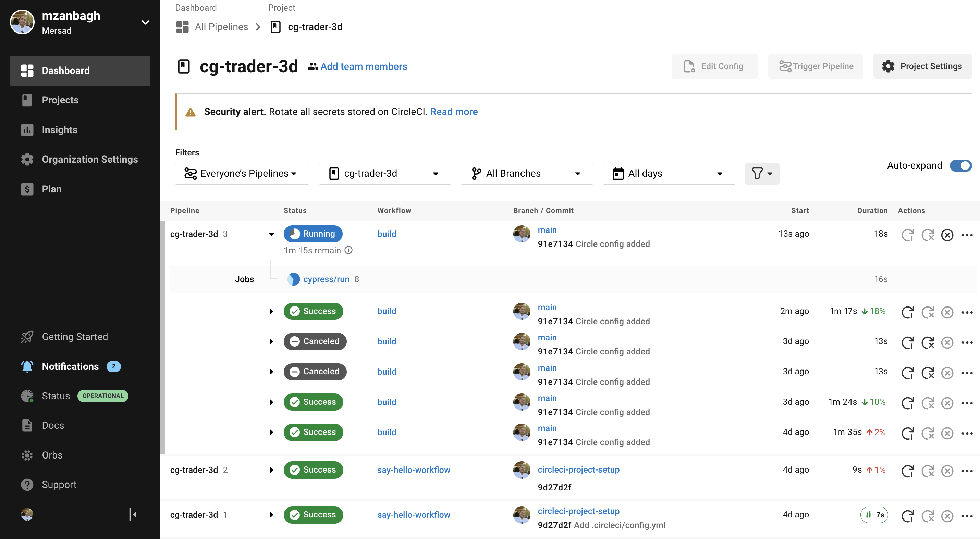The height and width of the screenshot is (539, 980).
Task: Rerun from failed on first Canceled workflow
Action: tap(928, 342)
